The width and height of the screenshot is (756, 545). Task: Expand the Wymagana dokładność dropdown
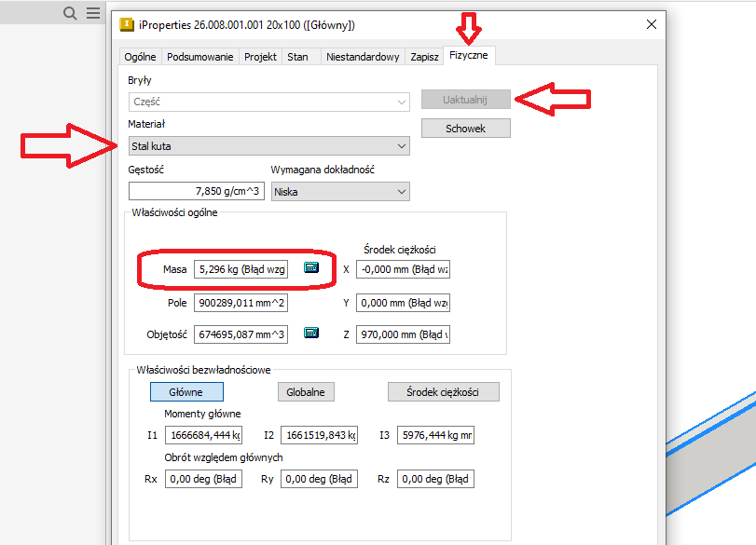click(340, 191)
